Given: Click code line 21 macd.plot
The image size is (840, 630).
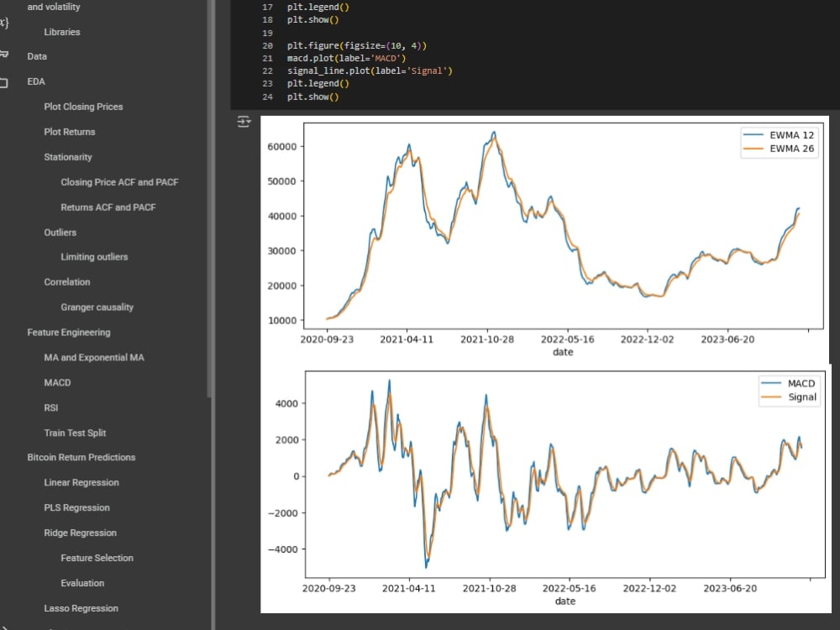Looking at the screenshot, I should [x=346, y=59].
